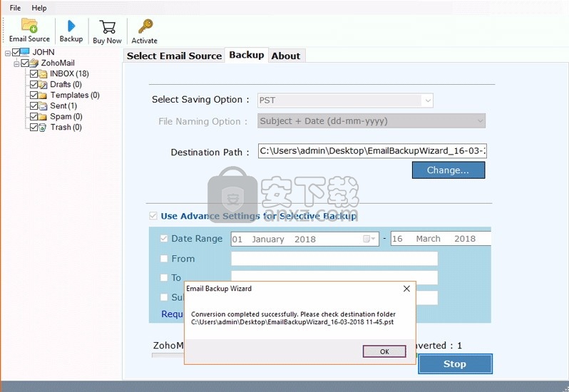
Task: Switch to the About tab
Action: [x=286, y=56]
